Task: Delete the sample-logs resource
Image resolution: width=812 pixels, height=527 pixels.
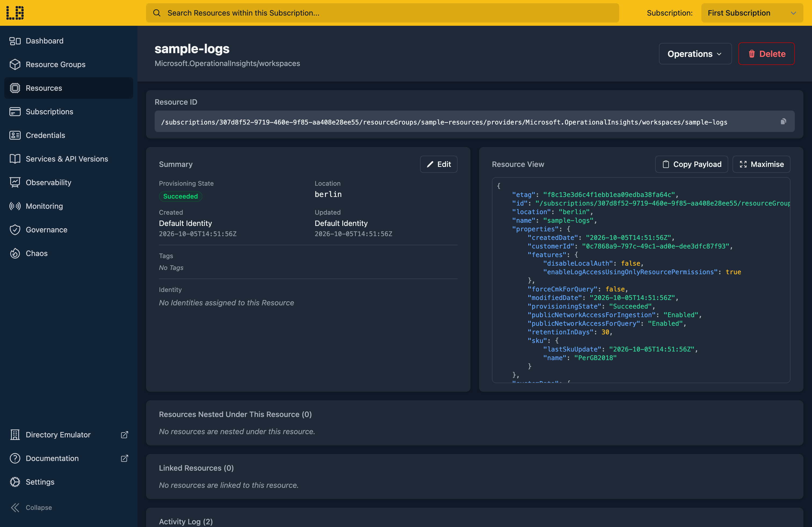Action: [x=766, y=54]
